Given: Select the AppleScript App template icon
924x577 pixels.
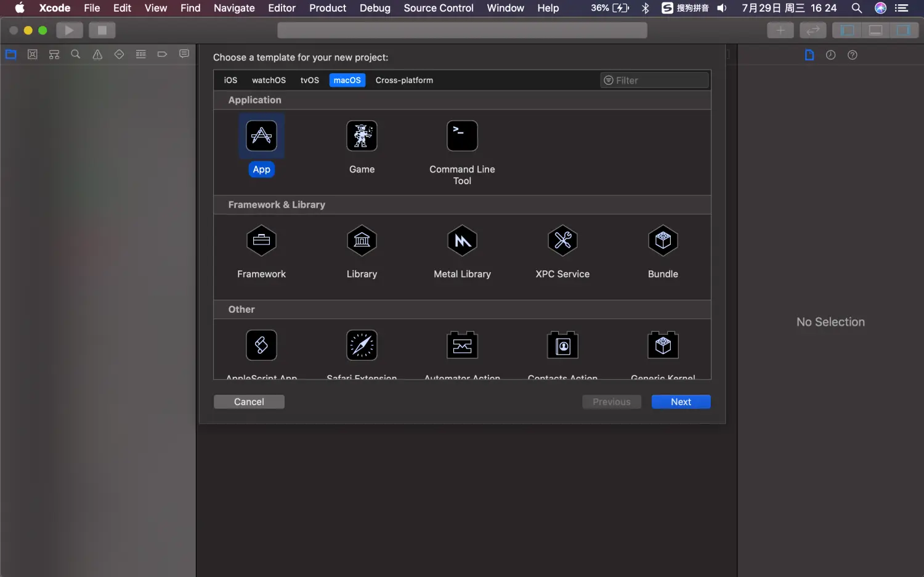Looking at the screenshot, I should (x=261, y=345).
